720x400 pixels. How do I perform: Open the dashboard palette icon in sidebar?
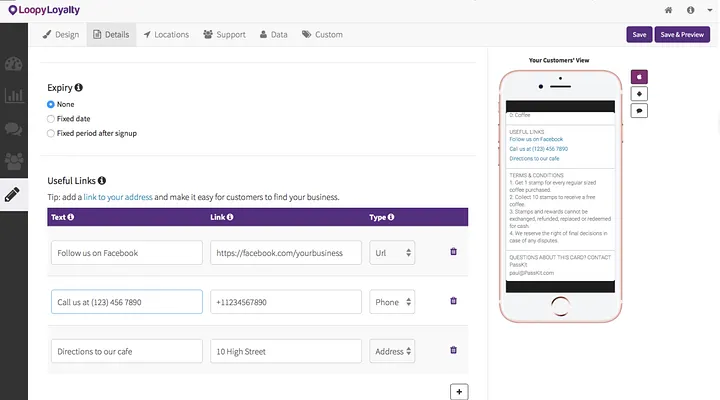(x=13, y=64)
